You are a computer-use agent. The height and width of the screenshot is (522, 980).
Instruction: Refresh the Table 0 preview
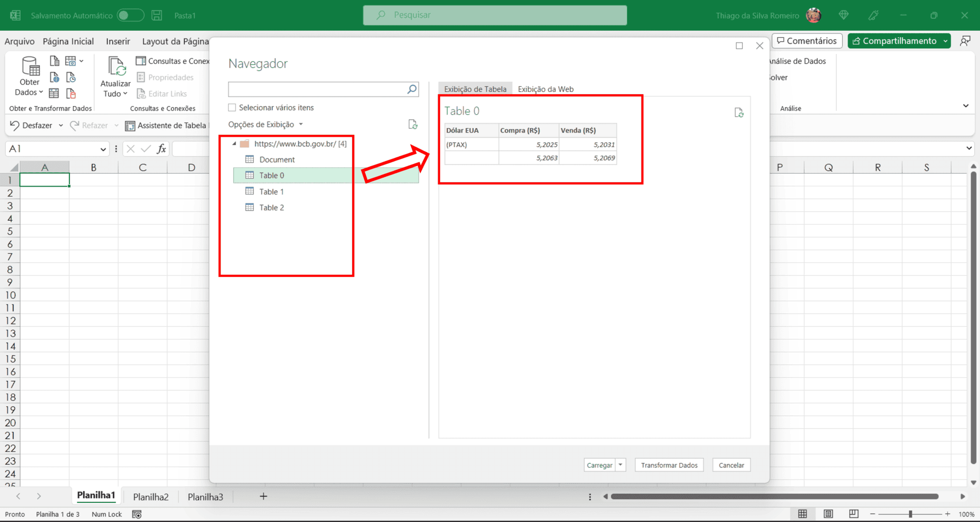pos(739,113)
